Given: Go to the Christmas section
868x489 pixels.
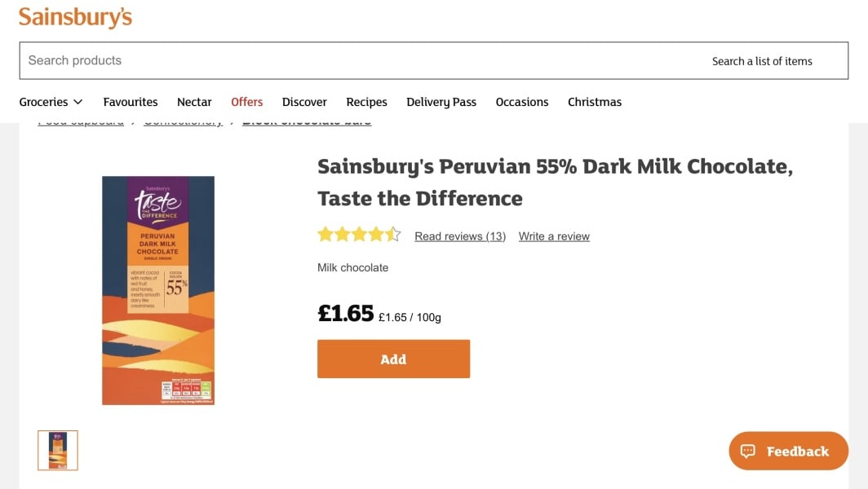Looking at the screenshot, I should click(x=595, y=102).
